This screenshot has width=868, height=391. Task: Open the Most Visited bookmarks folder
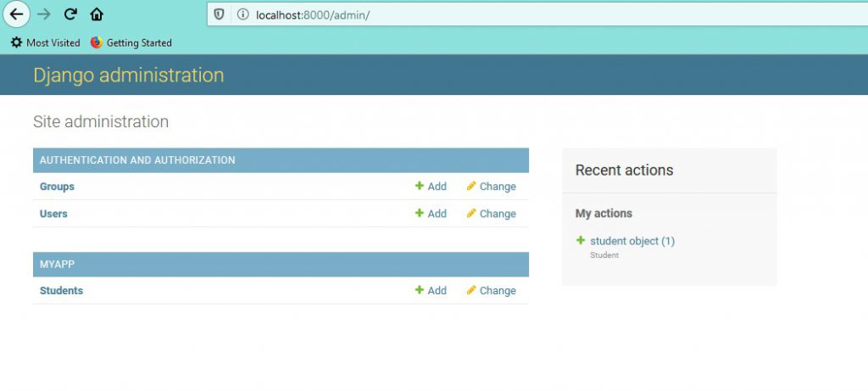[x=46, y=42]
